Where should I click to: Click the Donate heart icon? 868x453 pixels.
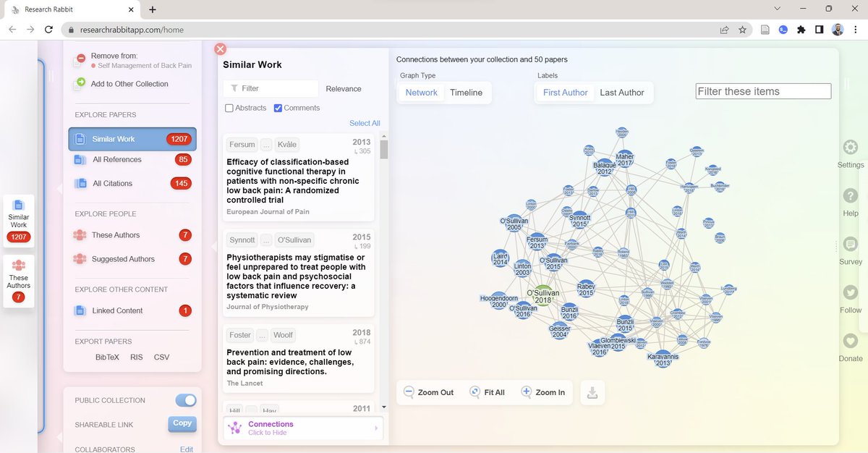[851, 341]
